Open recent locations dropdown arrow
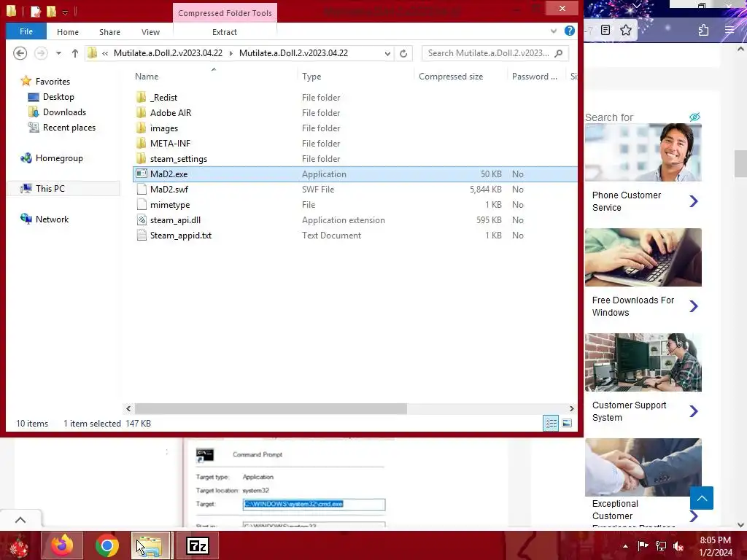 coord(58,53)
